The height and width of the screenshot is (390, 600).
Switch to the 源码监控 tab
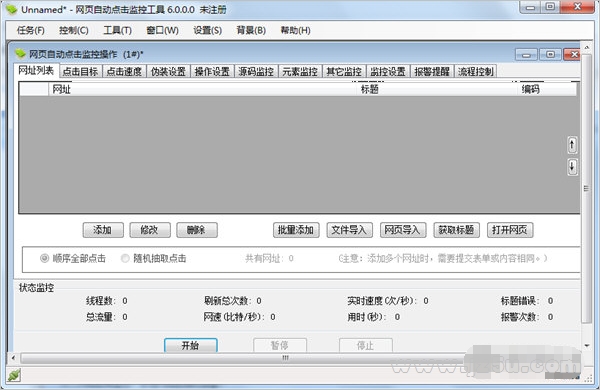tap(256, 72)
